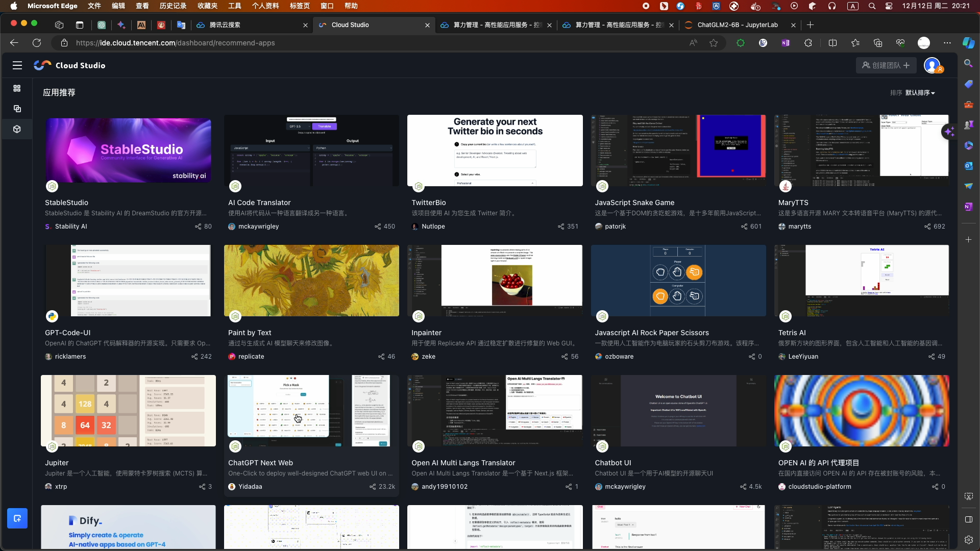980x551 pixels.
Task: Click the copy/templates sidebar icon
Action: pos(17,109)
